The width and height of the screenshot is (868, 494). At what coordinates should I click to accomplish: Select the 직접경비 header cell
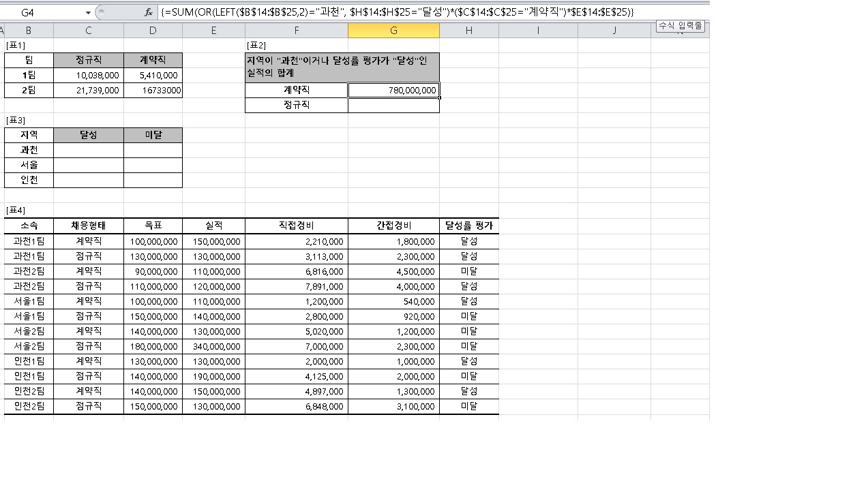tap(296, 226)
